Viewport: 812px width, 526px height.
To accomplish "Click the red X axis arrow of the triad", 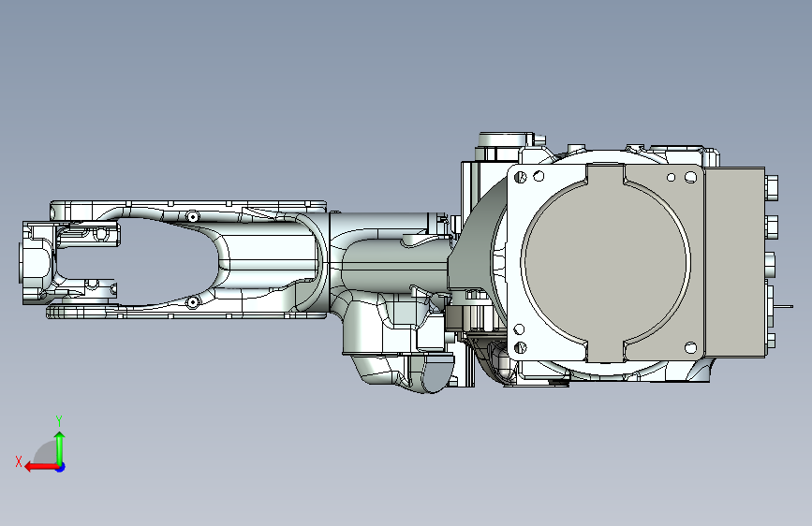I will [x=40, y=467].
